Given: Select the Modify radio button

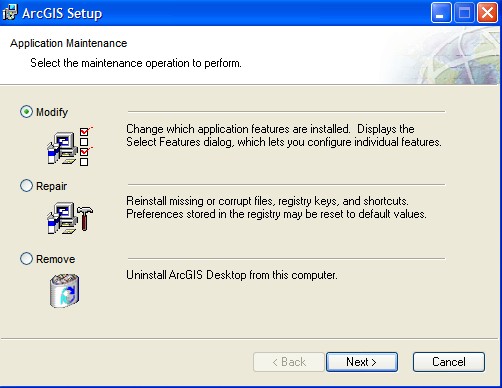Looking at the screenshot, I should point(26,112).
